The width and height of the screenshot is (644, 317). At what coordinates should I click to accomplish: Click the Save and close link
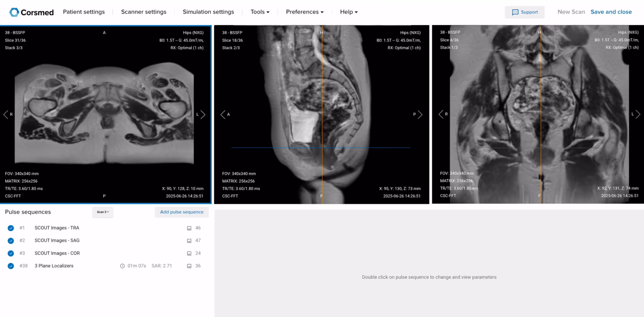pos(611,12)
